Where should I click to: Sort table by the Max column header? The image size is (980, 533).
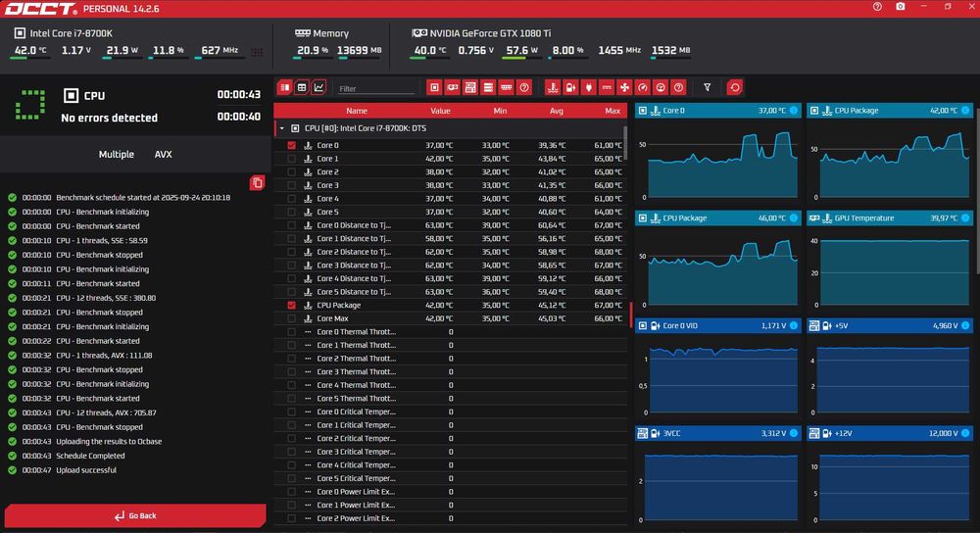(612, 111)
